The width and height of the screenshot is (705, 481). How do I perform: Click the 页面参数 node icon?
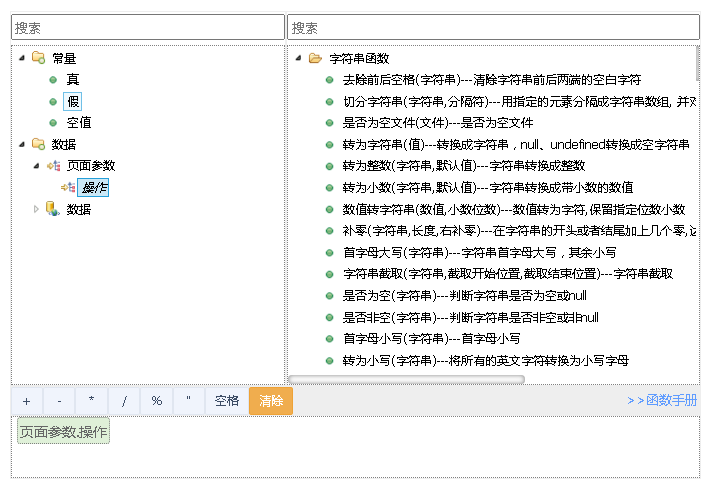click(53, 166)
